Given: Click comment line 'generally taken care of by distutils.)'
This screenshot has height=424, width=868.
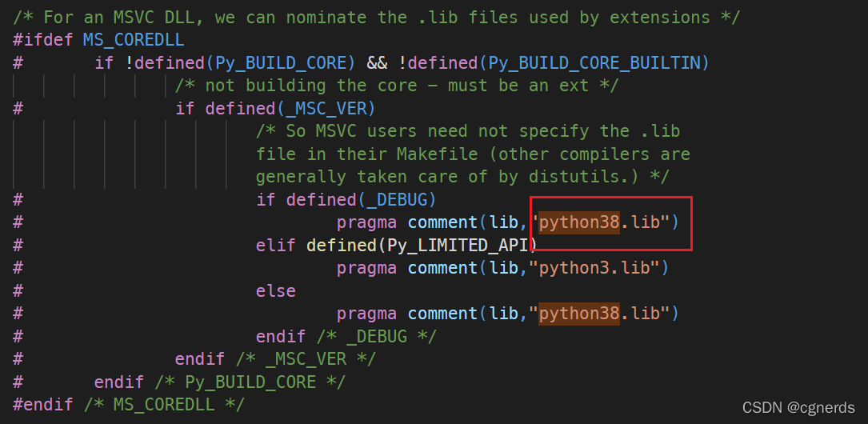Looking at the screenshot, I should click(462, 177).
